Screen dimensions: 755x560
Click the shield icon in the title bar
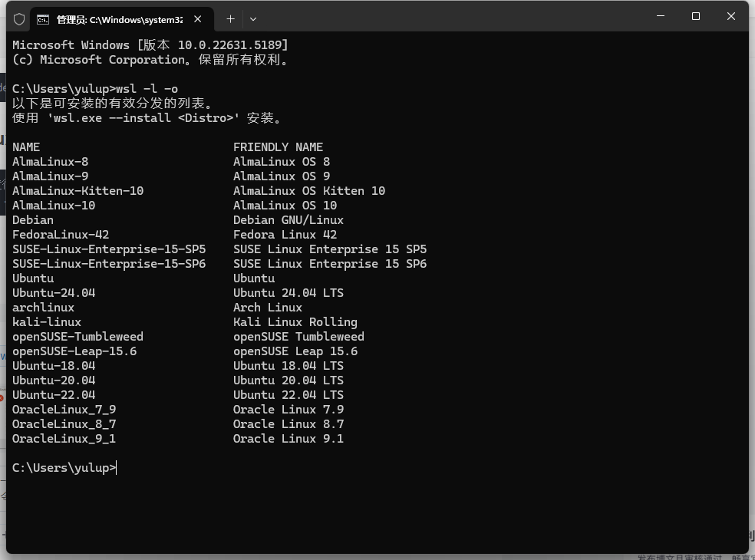tap(19, 19)
